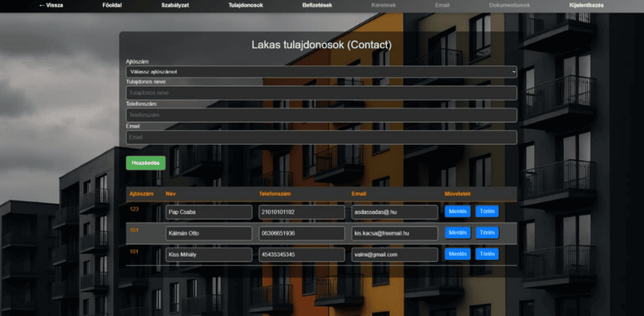Viewport: 644px width, 316px height.
Task: Log out via Kijelentkezés
Action: (x=586, y=5)
